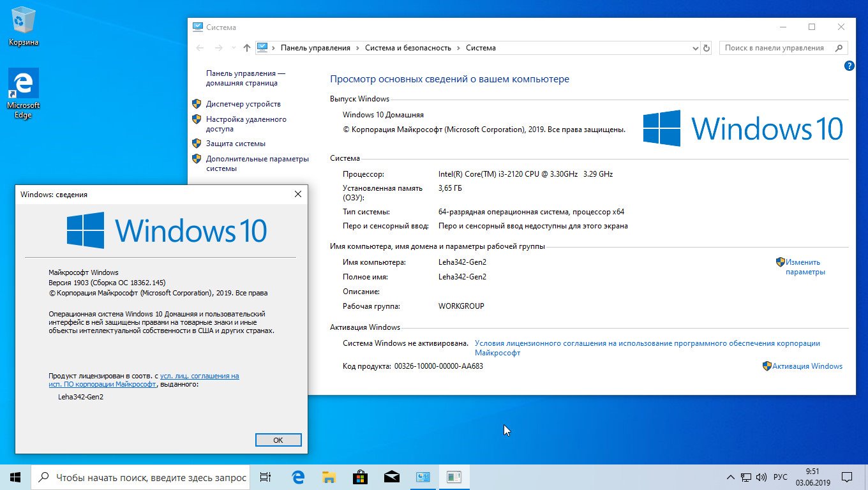Open Microsoft Edge from the taskbar
This screenshot has width=868, height=490.
(x=297, y=477)
